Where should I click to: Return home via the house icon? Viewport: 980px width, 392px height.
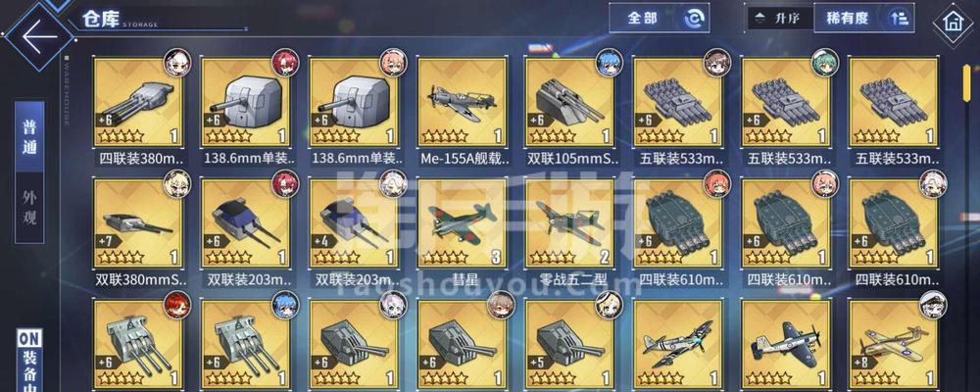coord(953,24)
